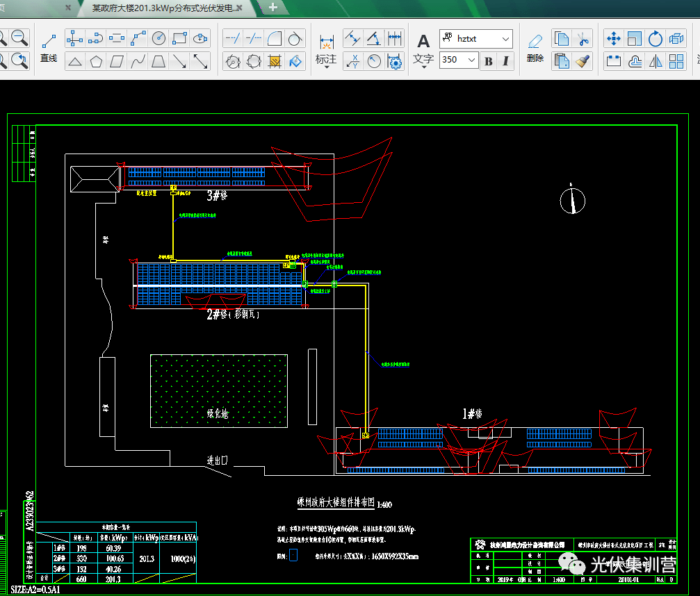Select the pentagon polygon tool
Viewport: 700px width, 596px height.
click(x=96, y=61)
